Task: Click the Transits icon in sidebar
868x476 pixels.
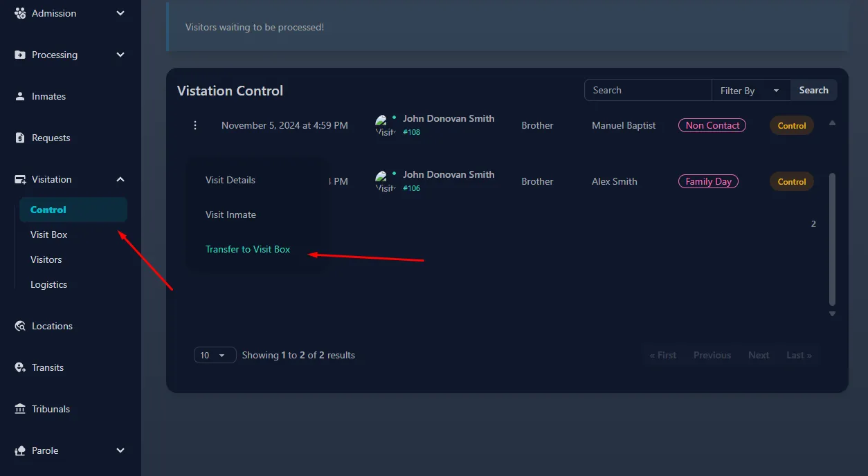Action: (x=20, y=367)
